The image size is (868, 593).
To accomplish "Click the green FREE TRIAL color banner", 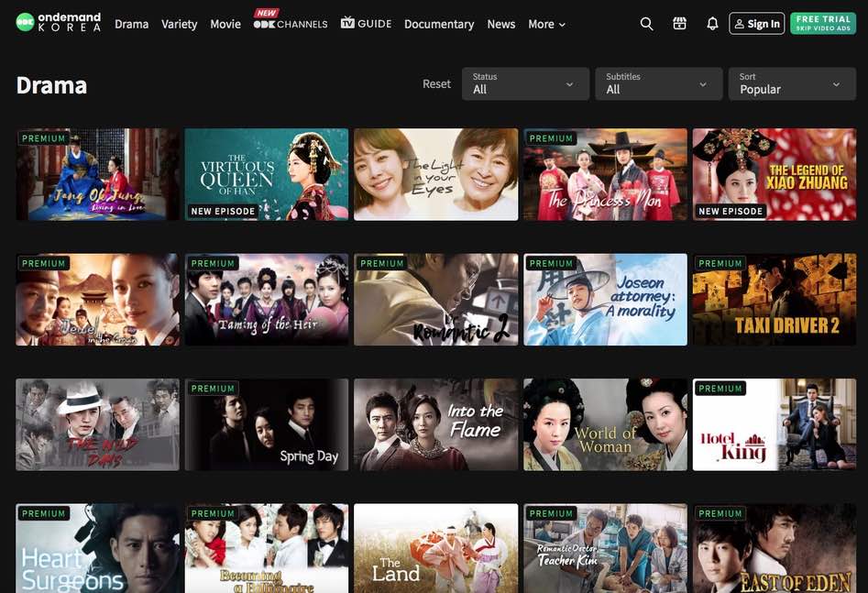I will 822,23.
